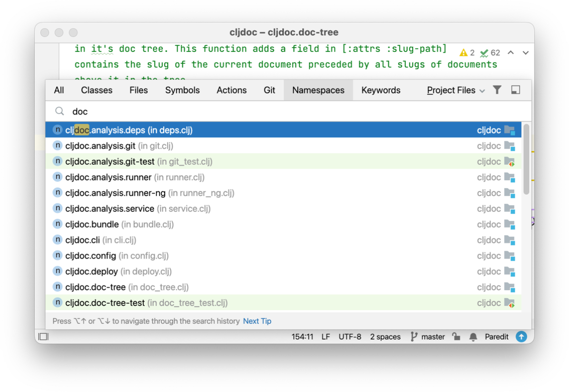The width and height of the screenshot is (569, 392).
Task: Click the magnifier search icon
Action: point(59,111)
